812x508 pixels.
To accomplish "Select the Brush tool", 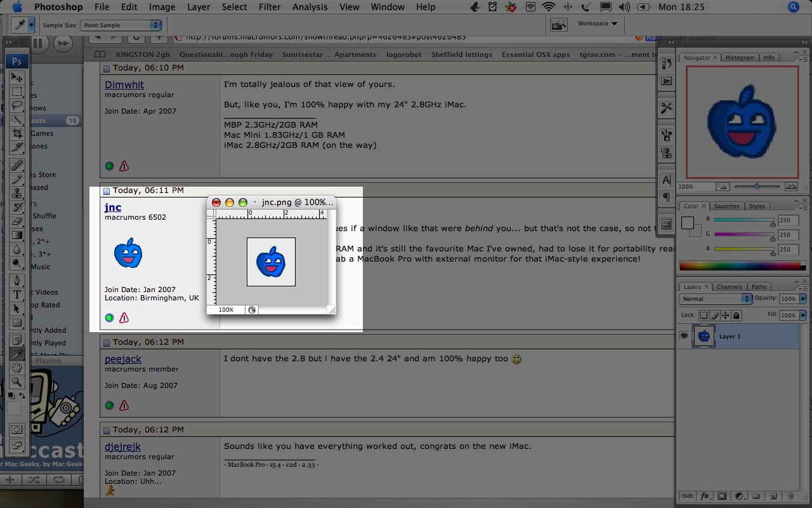I will pos(17,180).
